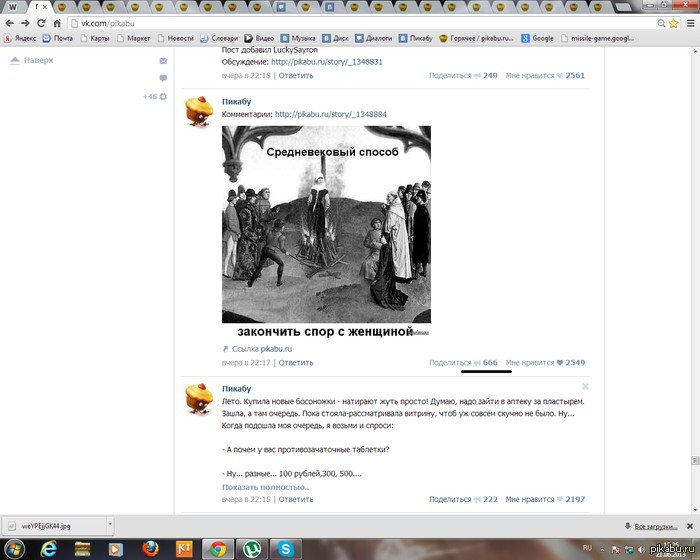Open Пикабу avatar of the sandals story post

tap(199, 398)
